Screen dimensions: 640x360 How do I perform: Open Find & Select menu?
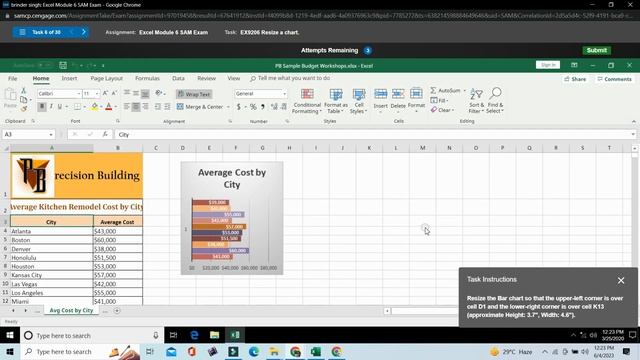tap(495, 100)
